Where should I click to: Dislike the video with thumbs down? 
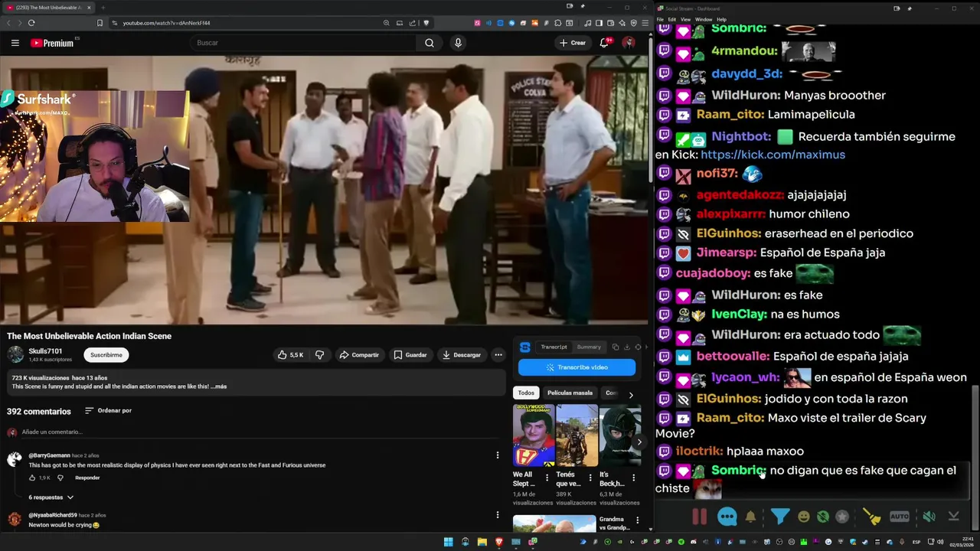(319, 355)
